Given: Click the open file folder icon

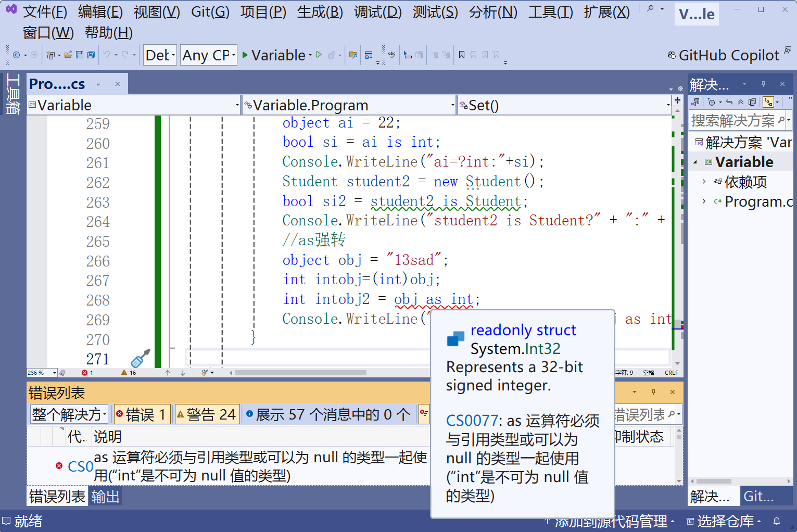Looking at the screenshot, I should (68, 55).
